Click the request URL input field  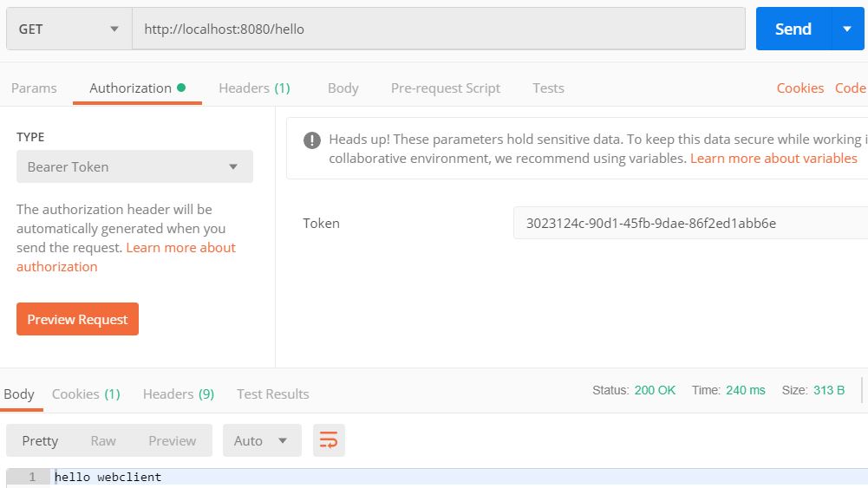pyautogui.click(x=439, y=29)
